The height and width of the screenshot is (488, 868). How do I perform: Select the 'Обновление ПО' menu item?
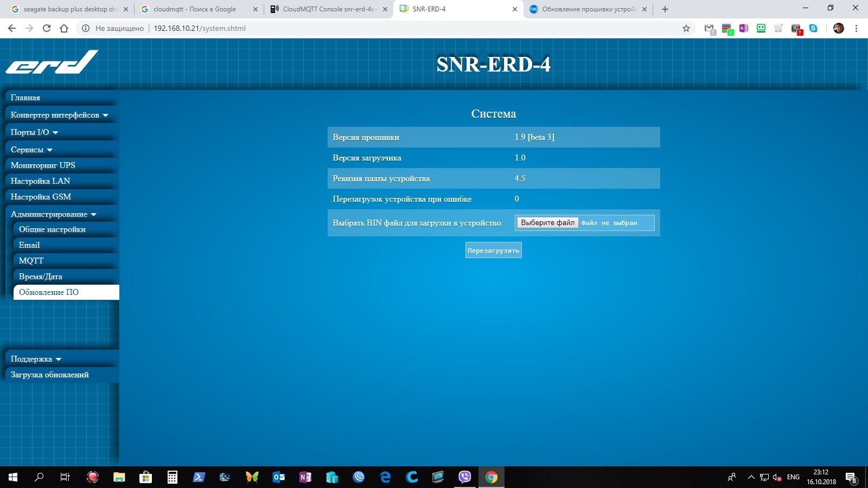(66, 292)
